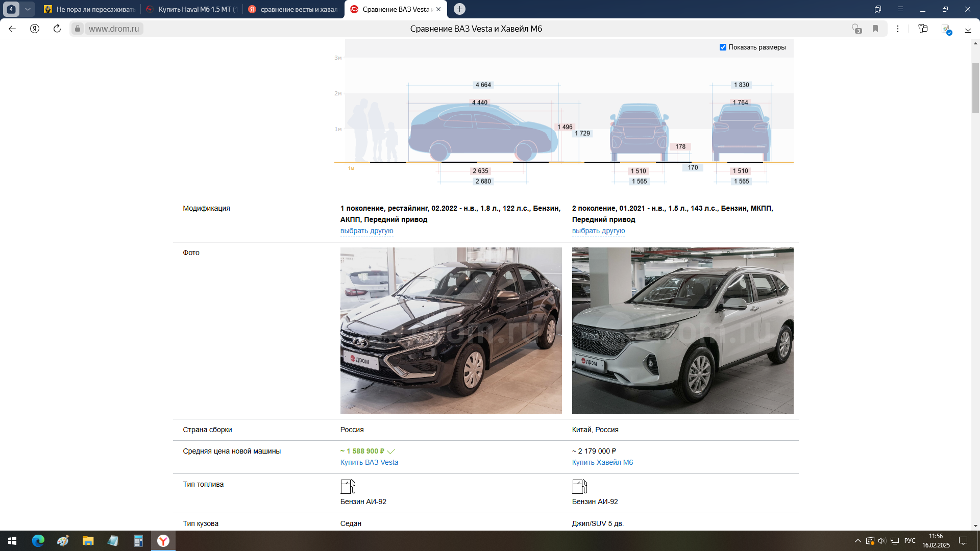The width and height of the screenshot is (980, 551).
Task: Open the page options three-dot menu
Action: pos(898,29)
